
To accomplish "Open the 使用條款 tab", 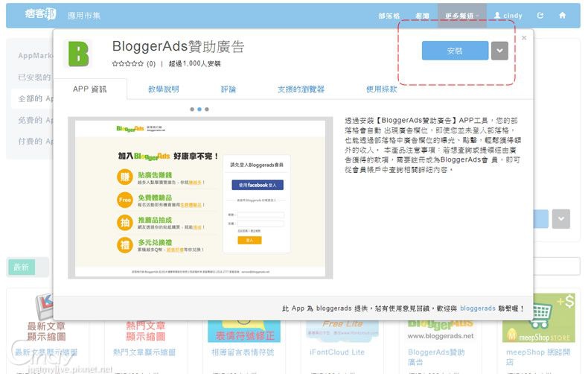I will click(x=381, y=89).
